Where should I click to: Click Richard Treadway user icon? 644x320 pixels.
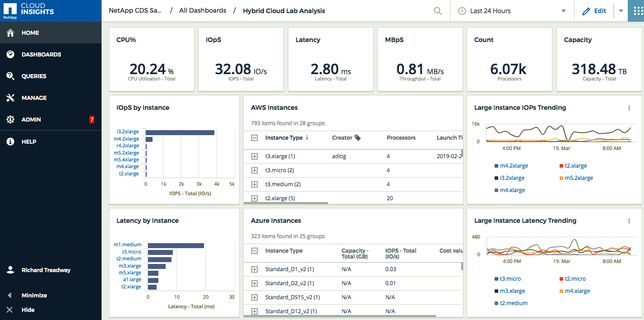pos(10,270)
